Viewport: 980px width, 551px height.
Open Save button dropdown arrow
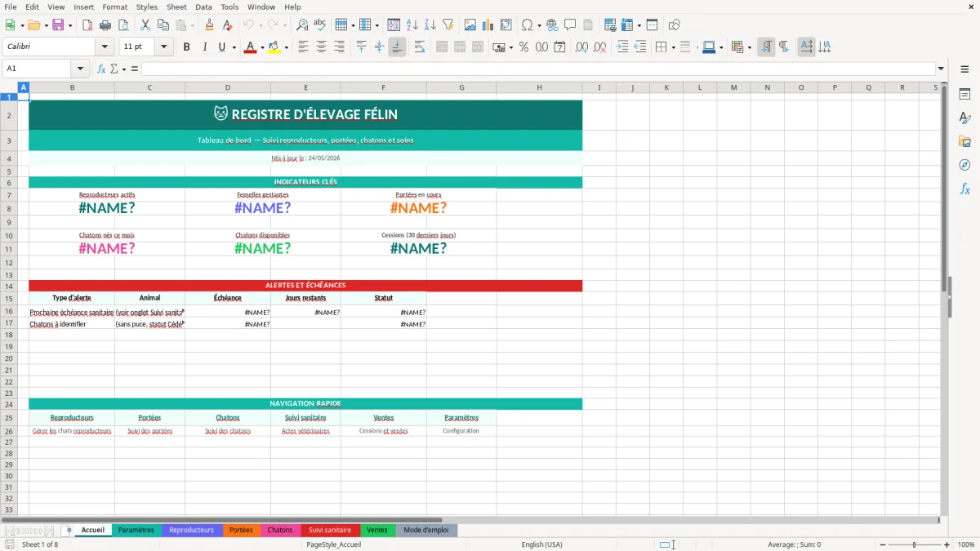(x=70, y=25)
